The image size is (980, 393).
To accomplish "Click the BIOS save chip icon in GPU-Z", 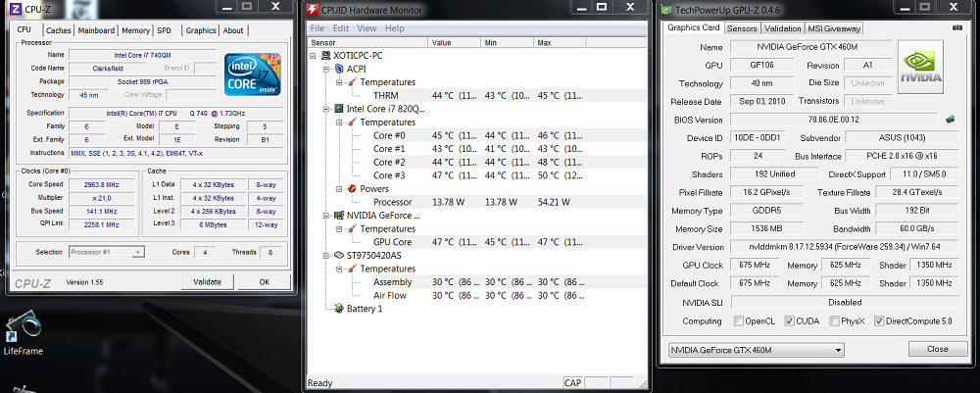I will (951, 119).
